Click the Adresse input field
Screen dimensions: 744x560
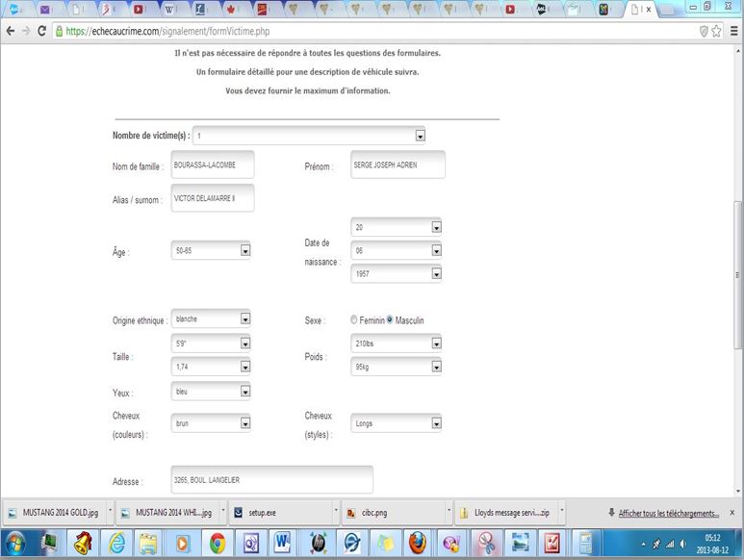point(270,480)
